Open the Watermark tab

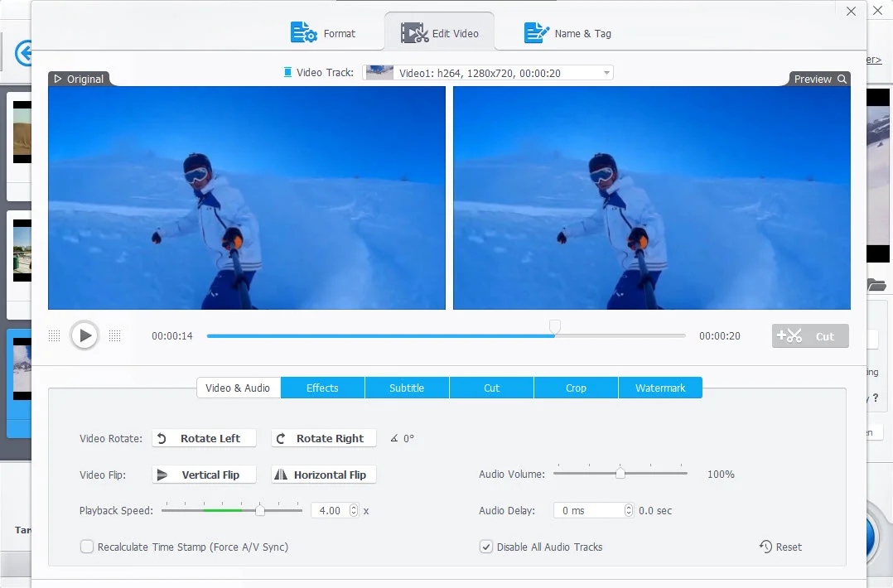(660, 388)
